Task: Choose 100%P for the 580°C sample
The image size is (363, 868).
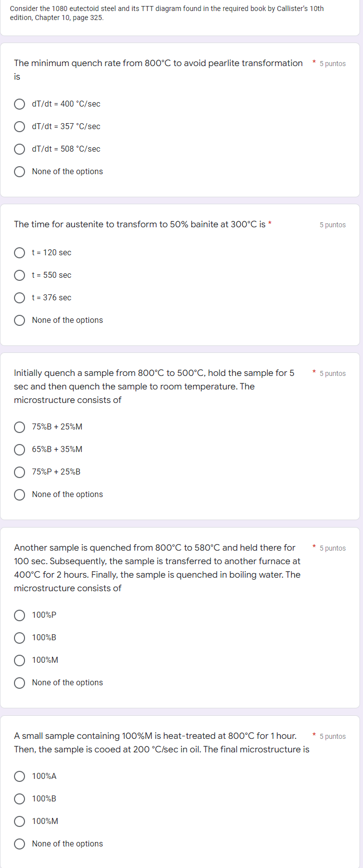Action: point(19,615)
